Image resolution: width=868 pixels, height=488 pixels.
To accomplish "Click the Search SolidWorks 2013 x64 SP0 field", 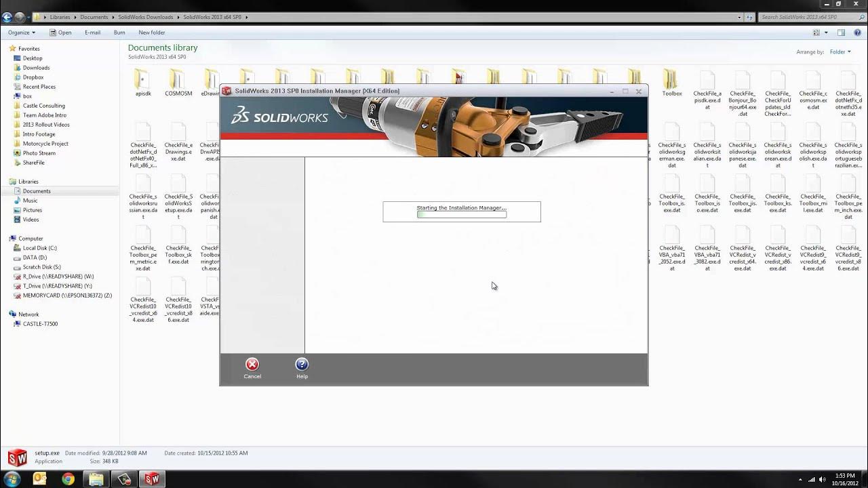I will click(810, 17).
